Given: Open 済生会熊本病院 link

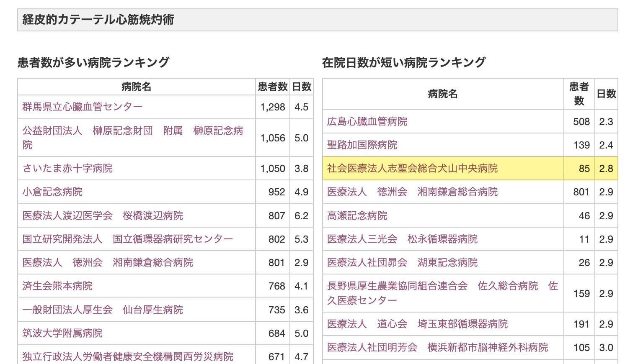Looking at the screenshot, I should (x=57, y=286).
